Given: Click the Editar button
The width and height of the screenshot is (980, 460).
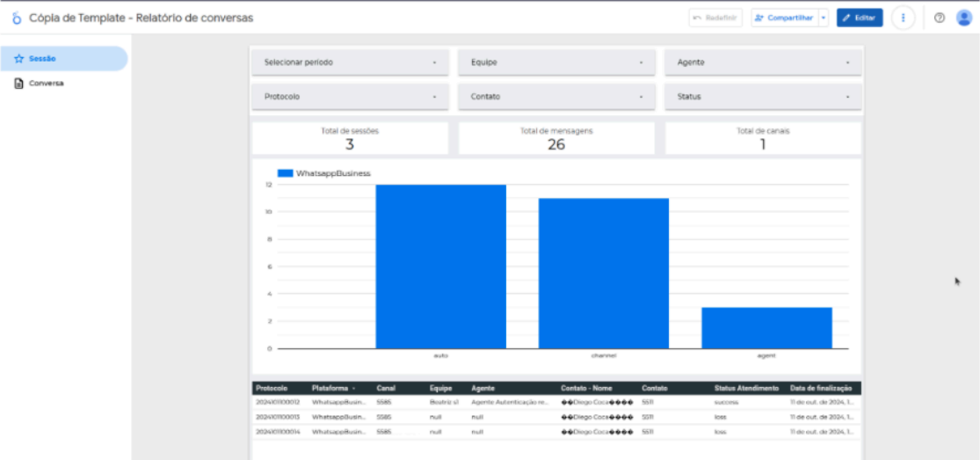Looking at the screenshot, I should coord(860,18).
